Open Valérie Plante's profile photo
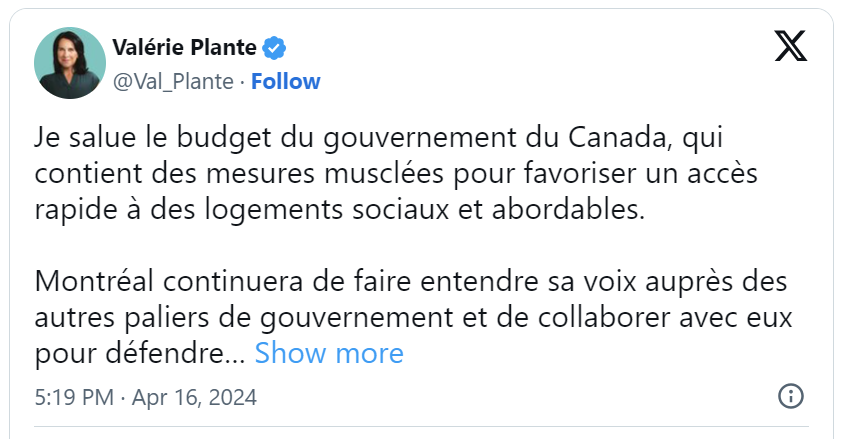844x439 pixels. tap(70, 63)
